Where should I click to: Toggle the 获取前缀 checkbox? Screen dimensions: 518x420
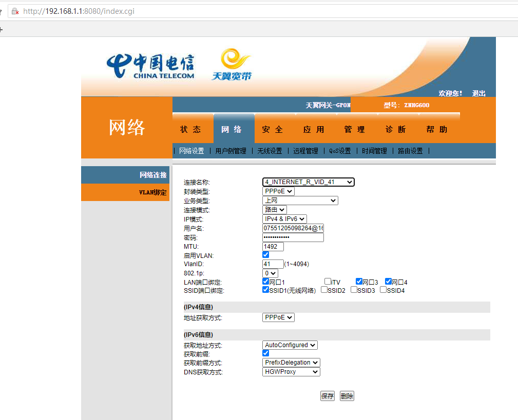point(266,353)
